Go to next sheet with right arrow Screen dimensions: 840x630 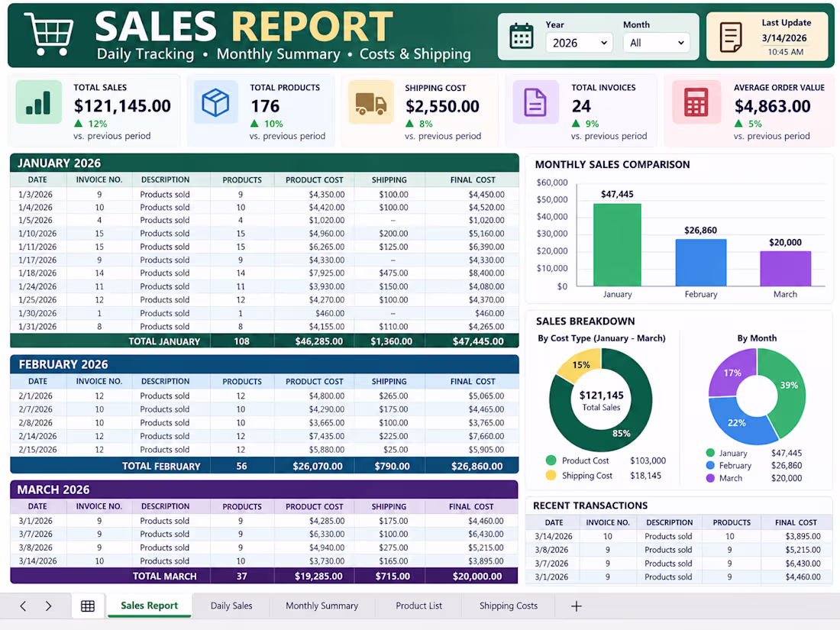point(48,606)
